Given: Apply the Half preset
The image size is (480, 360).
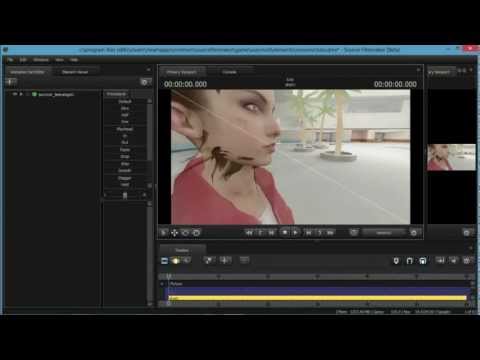Looking at the screenshot, I should [x=125, y=115].
